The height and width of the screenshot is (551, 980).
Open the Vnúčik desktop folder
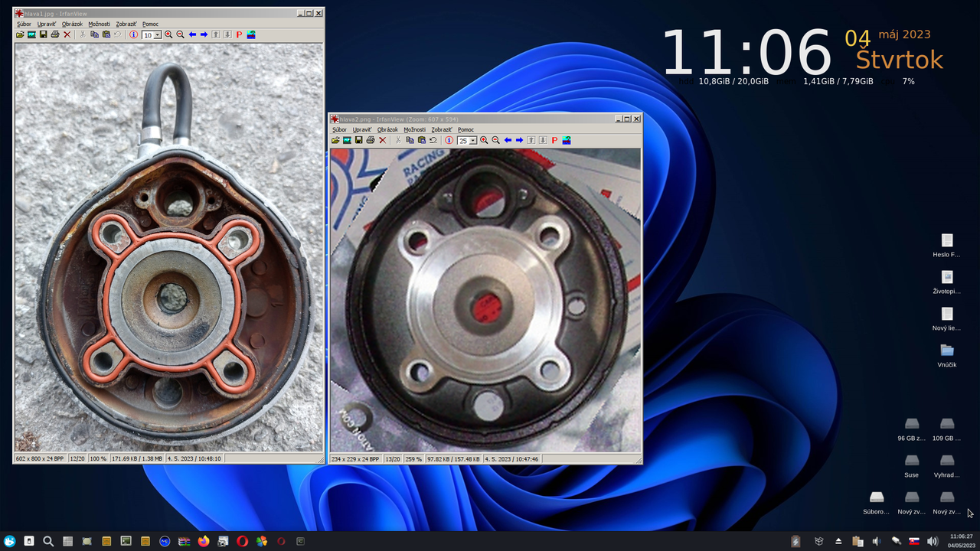click(947, 356)
